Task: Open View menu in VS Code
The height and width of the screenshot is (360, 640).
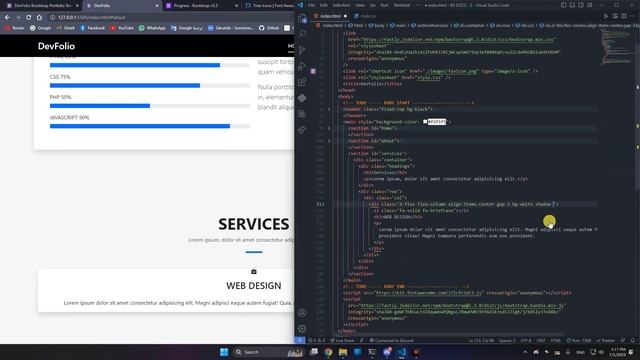Action: [360, 5]
